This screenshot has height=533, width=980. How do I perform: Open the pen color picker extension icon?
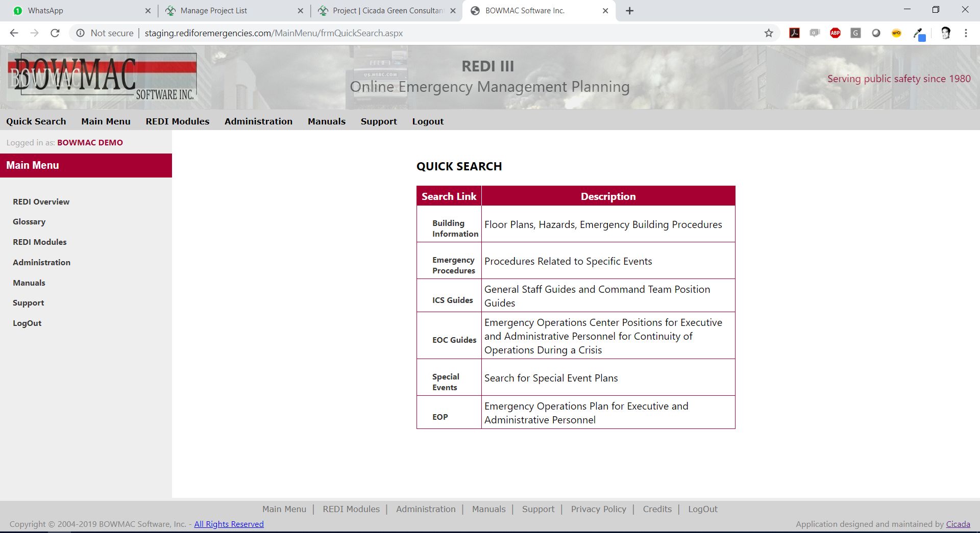(x=919, y=34)
